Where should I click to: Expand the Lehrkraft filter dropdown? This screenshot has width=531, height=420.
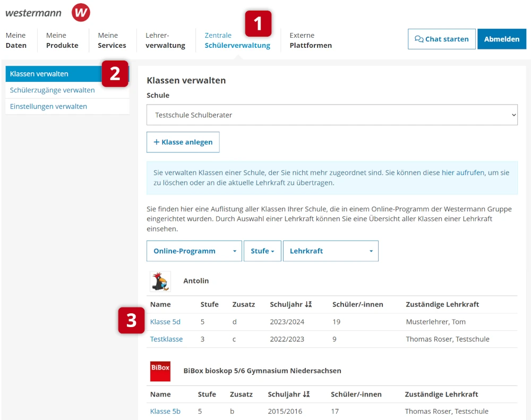[330, 251]
